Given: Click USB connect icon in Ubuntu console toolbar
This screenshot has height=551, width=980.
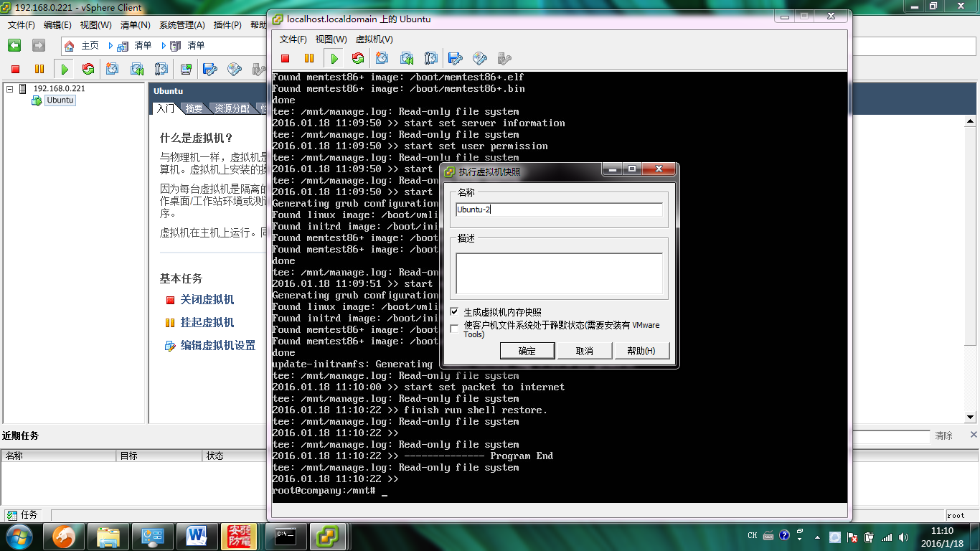Looking at the screenshot, I should coord(504,58).
